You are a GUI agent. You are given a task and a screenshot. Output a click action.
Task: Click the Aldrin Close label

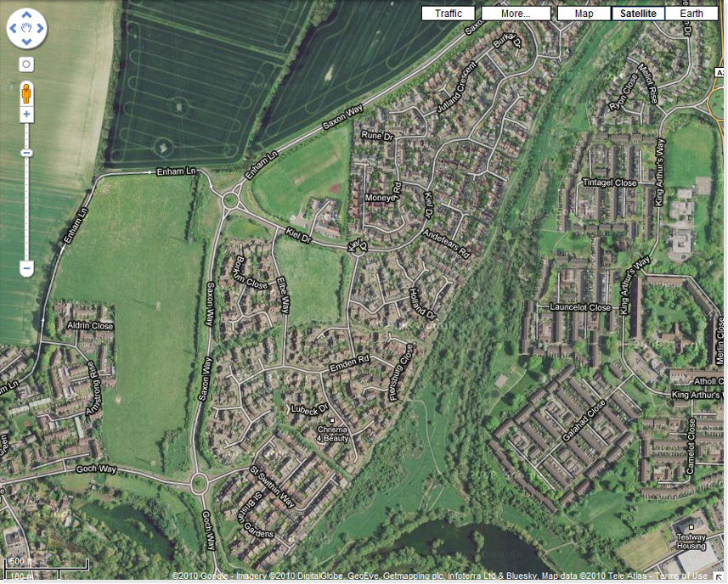click(90, 326)
